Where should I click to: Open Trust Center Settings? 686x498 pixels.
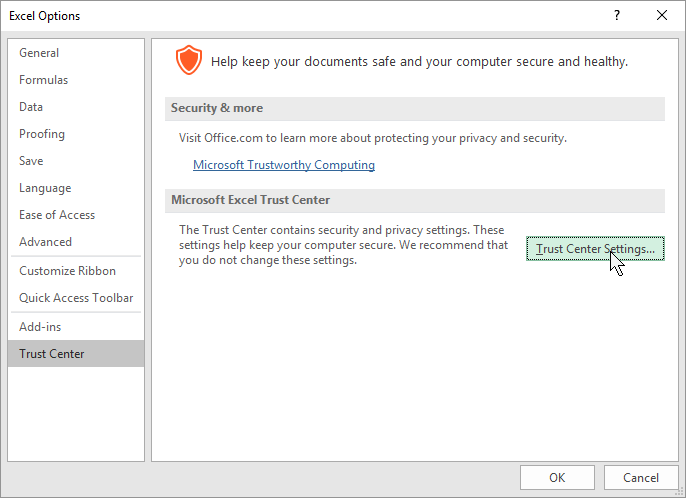(x=595, y=249)
